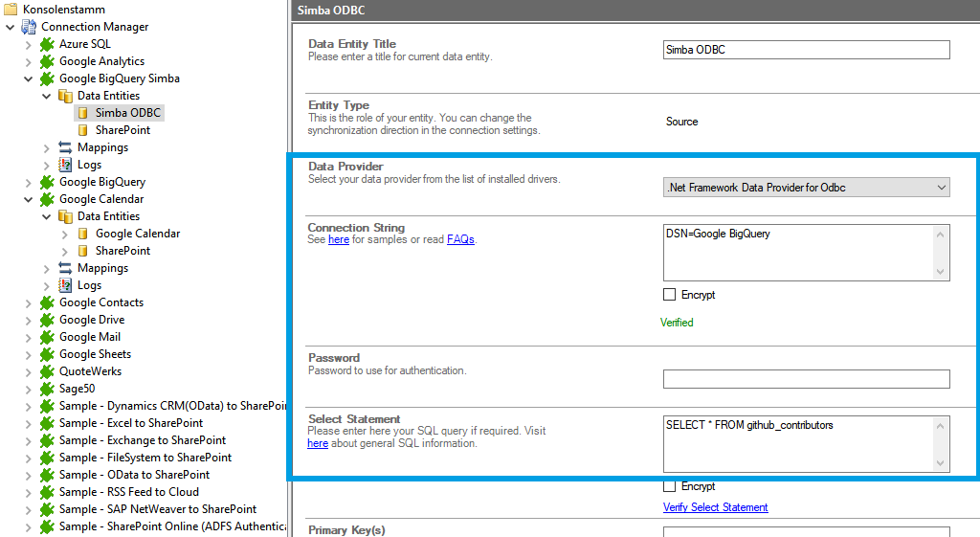Select Sample - Excel to SharePoint connection
Viewport: 980px width, 537px height.
pyautogui.click(x=130, y=423)
